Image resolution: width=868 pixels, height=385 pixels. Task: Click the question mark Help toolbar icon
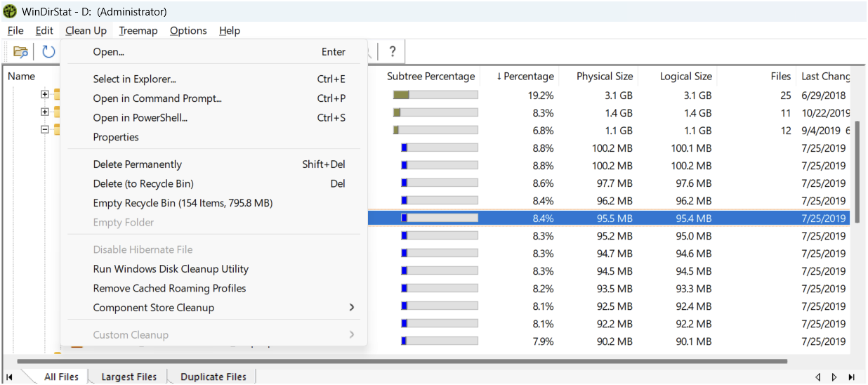(393, 51)
